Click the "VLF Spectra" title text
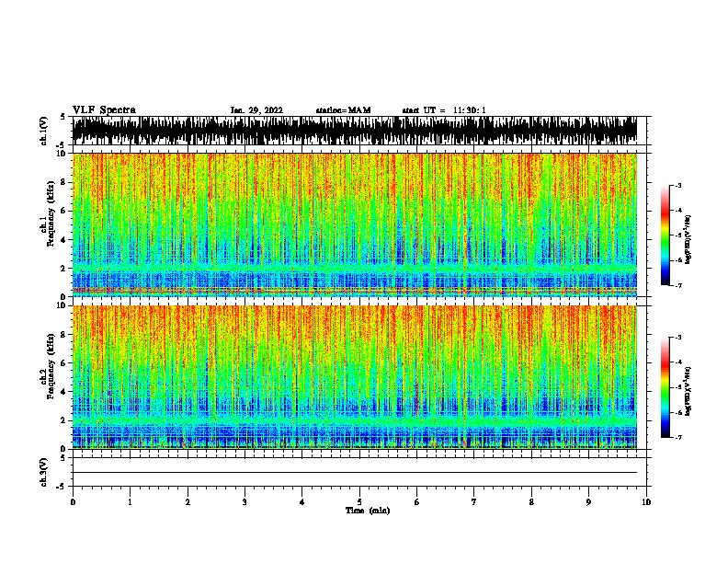Viewport: 728px width, 563px height. click(104, 110)
